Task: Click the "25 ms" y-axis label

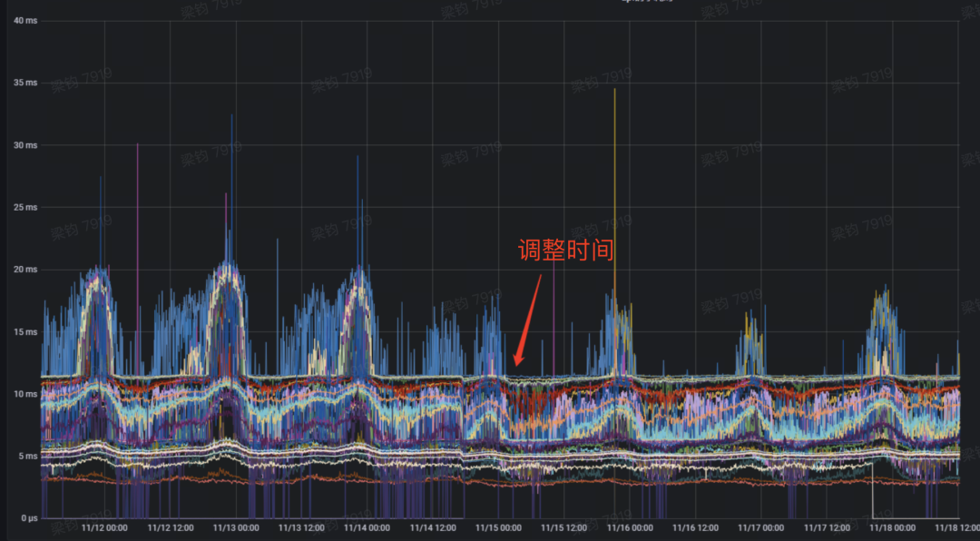Action: tap(25, 207)
